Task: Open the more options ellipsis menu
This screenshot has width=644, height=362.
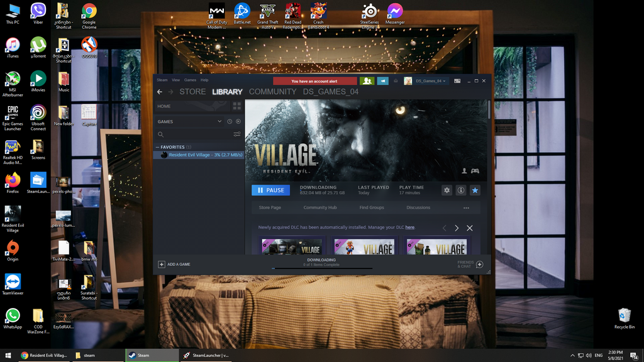Action: coord(466,207)
